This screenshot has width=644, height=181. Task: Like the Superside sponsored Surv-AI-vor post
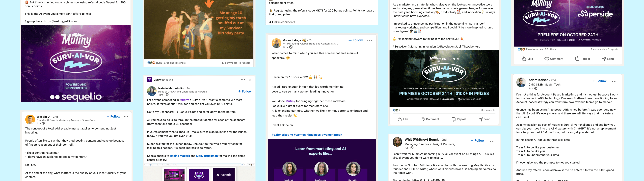pyautogui.click(x=527, y=59)
